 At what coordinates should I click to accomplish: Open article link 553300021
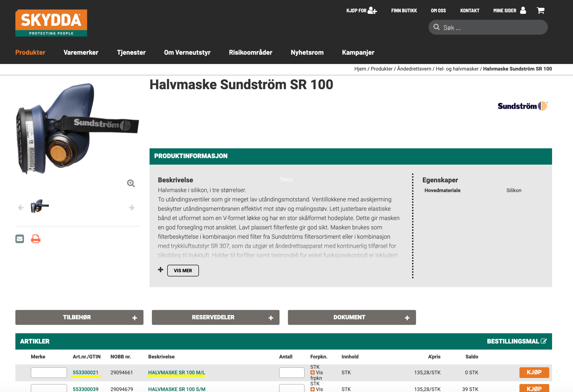pyautogui.click(x=85, y=372)
